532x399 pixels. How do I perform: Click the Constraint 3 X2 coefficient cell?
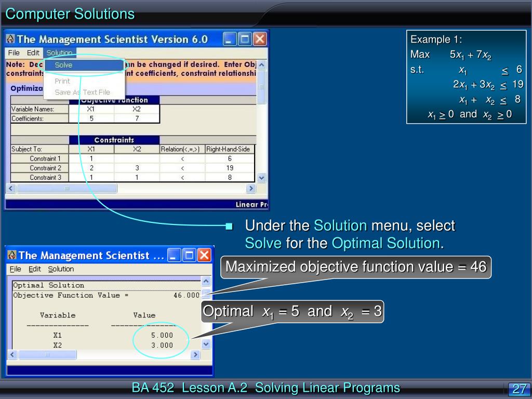(x=137, y=178)
